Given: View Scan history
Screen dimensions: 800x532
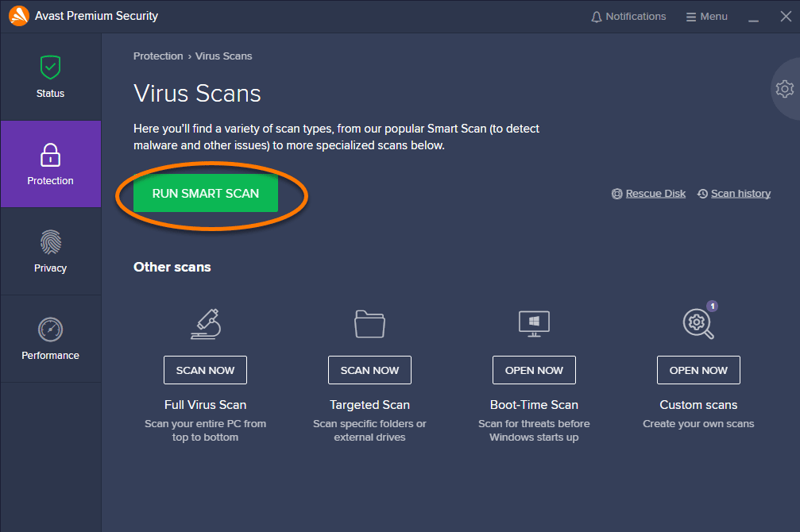Looking at the screenshot, I should (740, 193).
